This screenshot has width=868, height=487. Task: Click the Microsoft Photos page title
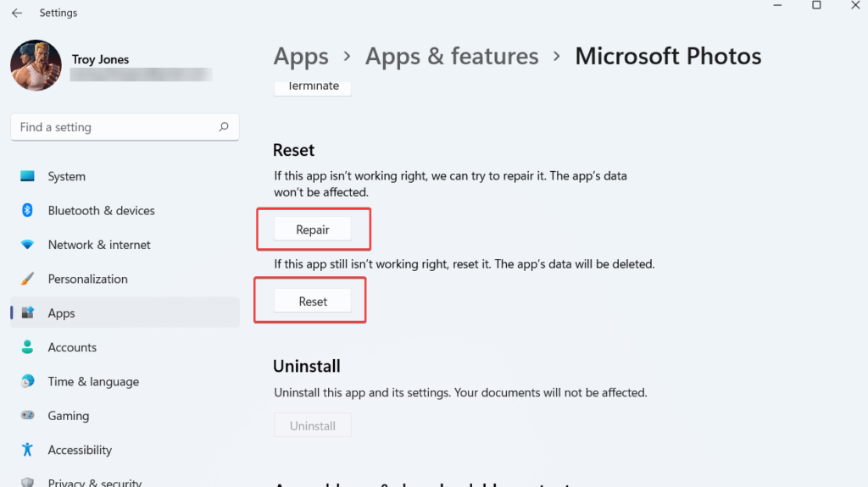[x=668, y=57]
